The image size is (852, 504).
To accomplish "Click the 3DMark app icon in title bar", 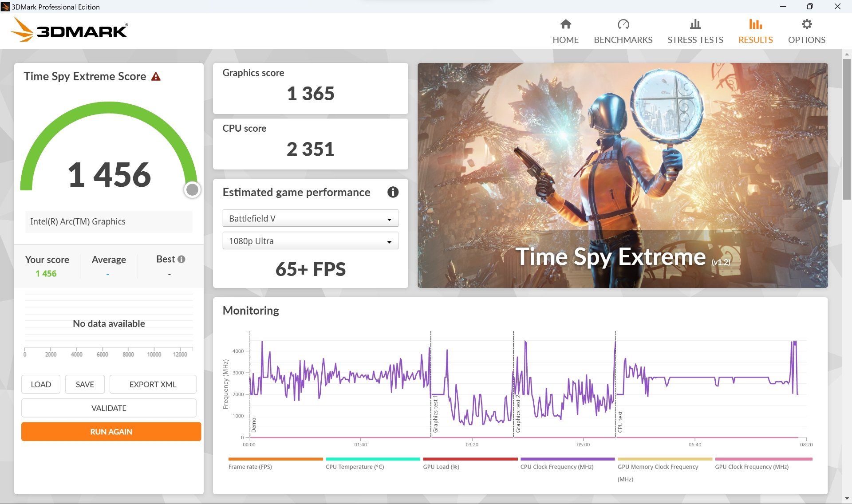I will (5, 7).
